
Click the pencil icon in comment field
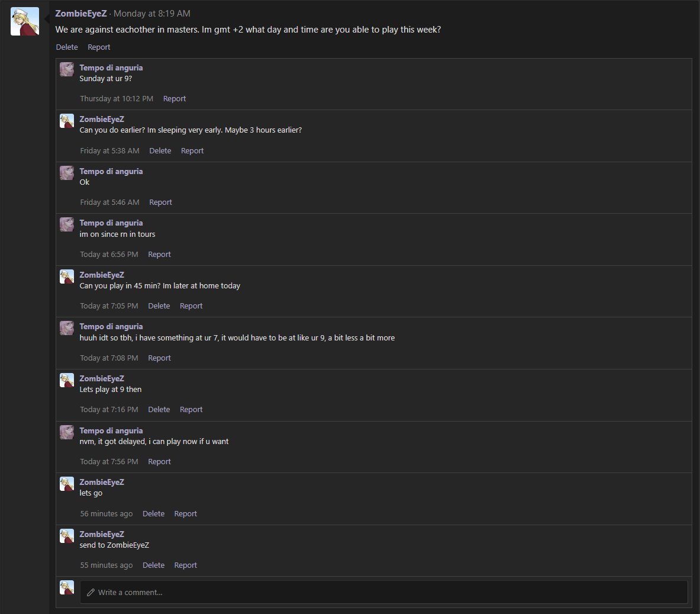[x=91, y=592]
